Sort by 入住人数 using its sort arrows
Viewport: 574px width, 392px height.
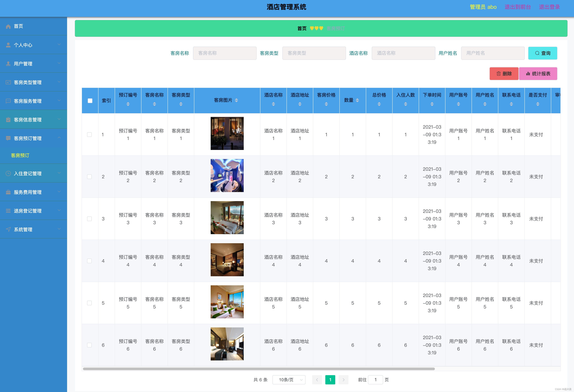406,104
